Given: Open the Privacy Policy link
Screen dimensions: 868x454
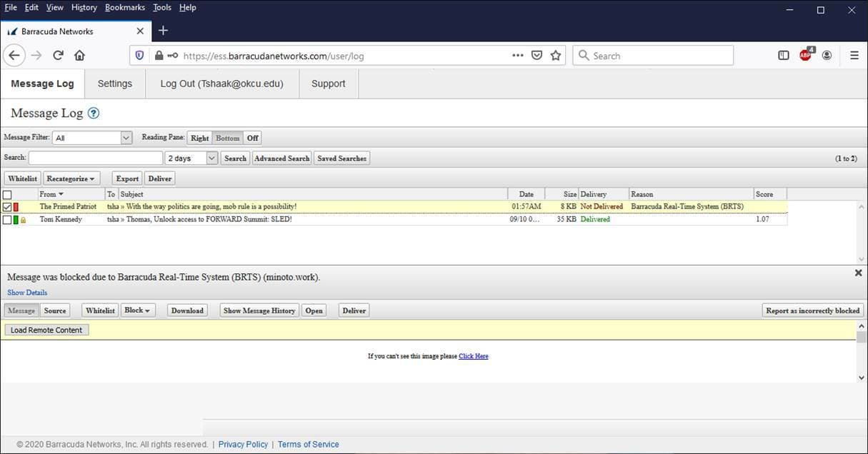Looking at the screenshot, I should click(243, 444).
